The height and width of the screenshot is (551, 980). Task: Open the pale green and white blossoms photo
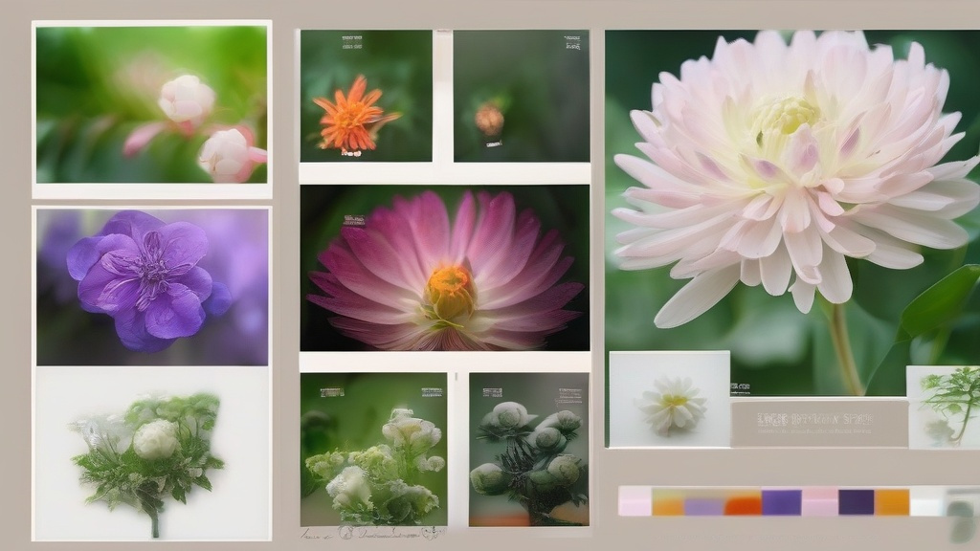coord(374,450)
